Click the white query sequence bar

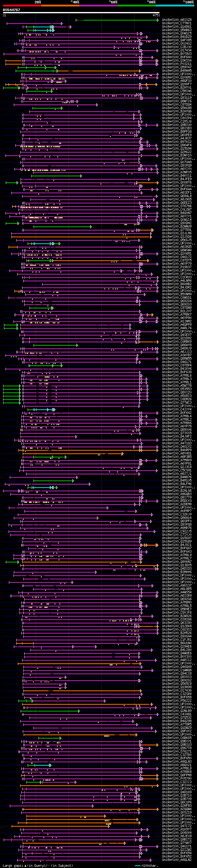[x=81, y=12]
